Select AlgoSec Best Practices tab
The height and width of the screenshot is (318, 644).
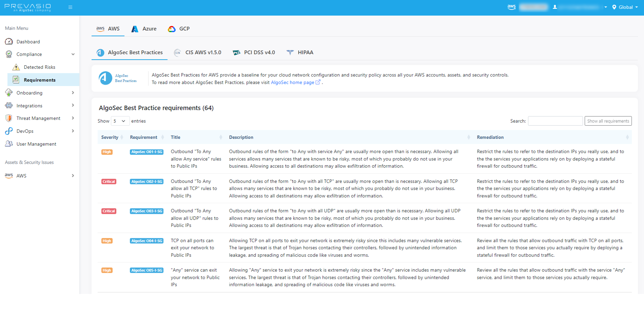click(130, 52)
